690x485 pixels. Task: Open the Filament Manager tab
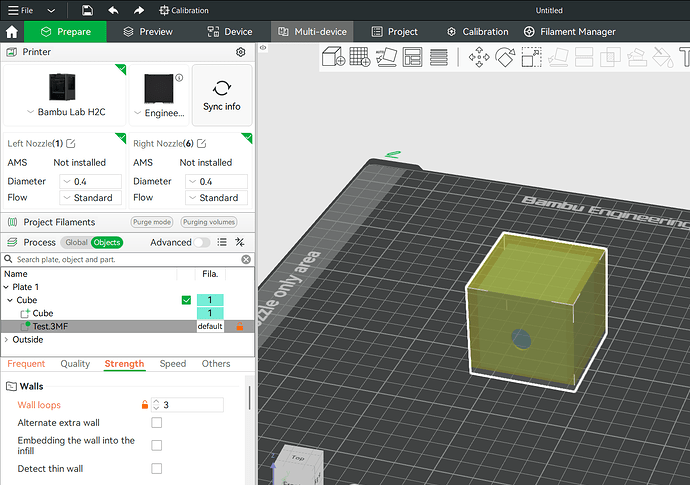569,32
